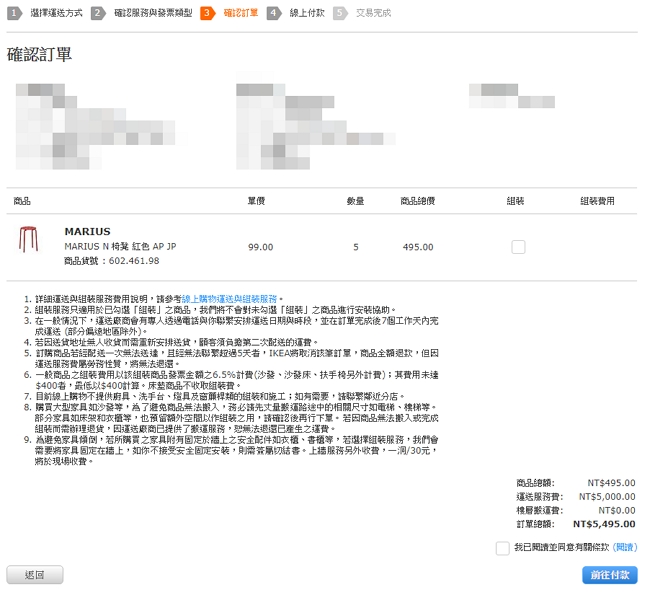Click the 單價 column header
650x595 pixels.
click(256, 201)
